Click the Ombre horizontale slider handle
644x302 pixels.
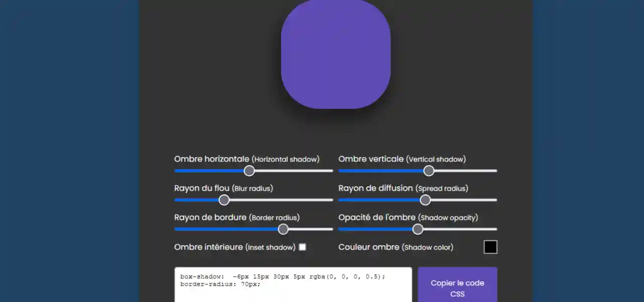[x=249, y=171]
